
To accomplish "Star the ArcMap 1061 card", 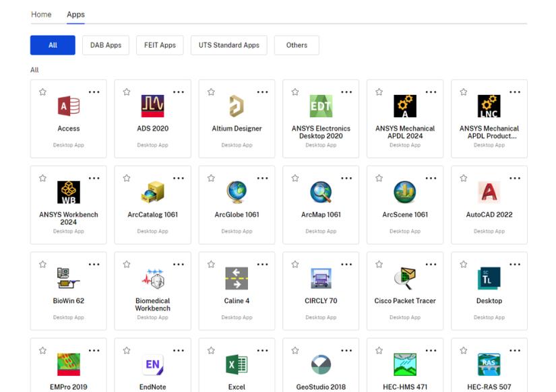I will click(295, 178).
